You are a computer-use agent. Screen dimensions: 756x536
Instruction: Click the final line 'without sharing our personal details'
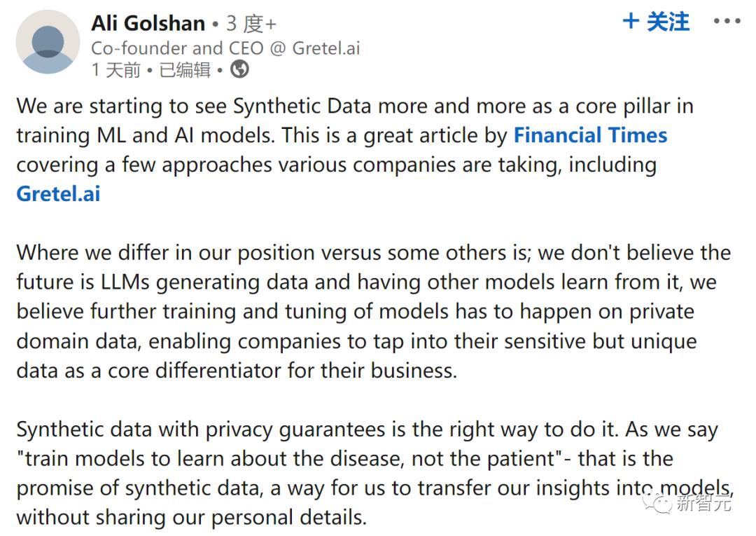tap(192, 517)
